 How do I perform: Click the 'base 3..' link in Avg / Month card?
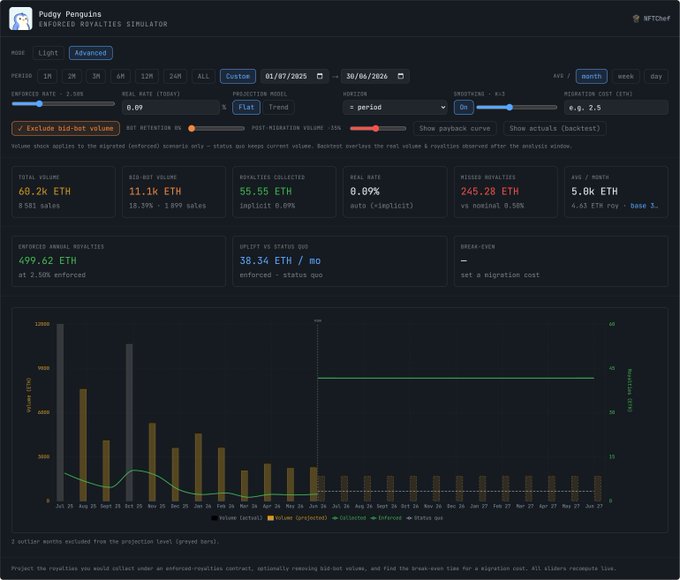click(644, 206)
